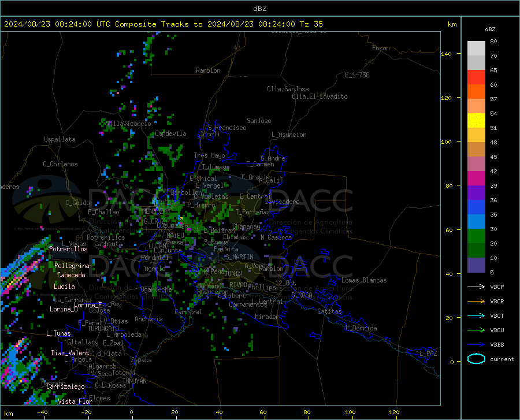
Task: Click the dBZ title at top
Action: [x=259, y=9]
